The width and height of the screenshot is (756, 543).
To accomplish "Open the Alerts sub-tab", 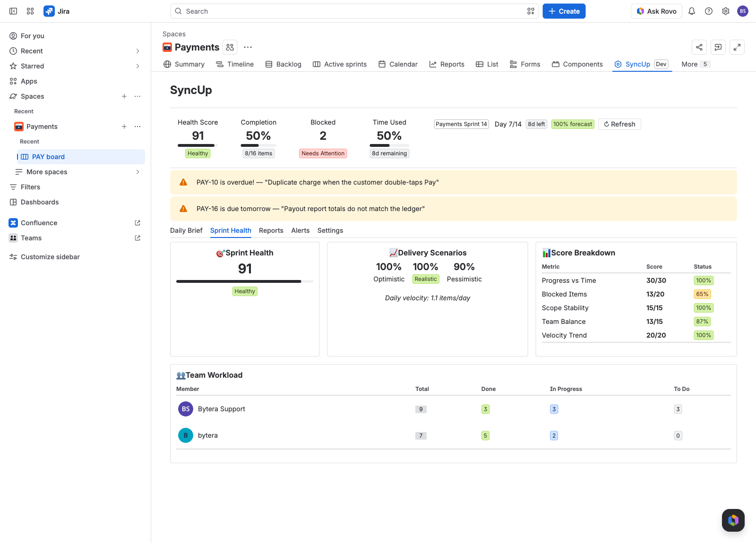I will pyautogui.click(x=301, y=230).
